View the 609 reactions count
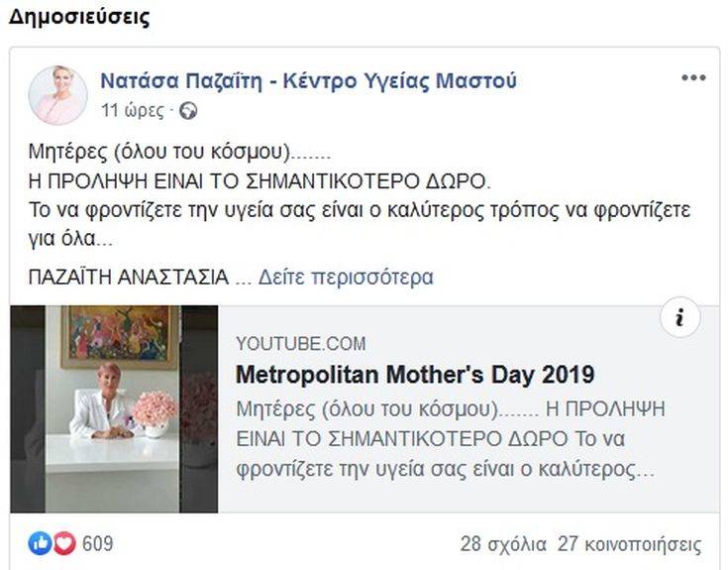Image resolution: width=728 pixels, height=570 pixels. [97, 543]
